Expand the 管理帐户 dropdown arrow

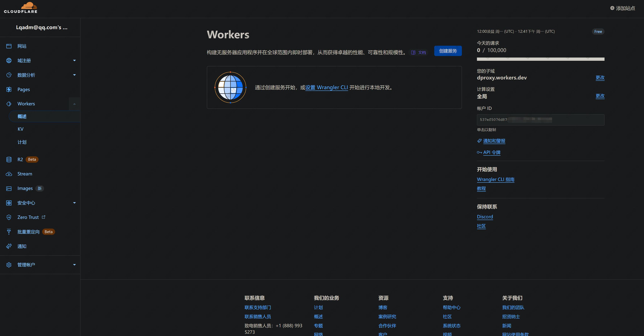point(74,265)
